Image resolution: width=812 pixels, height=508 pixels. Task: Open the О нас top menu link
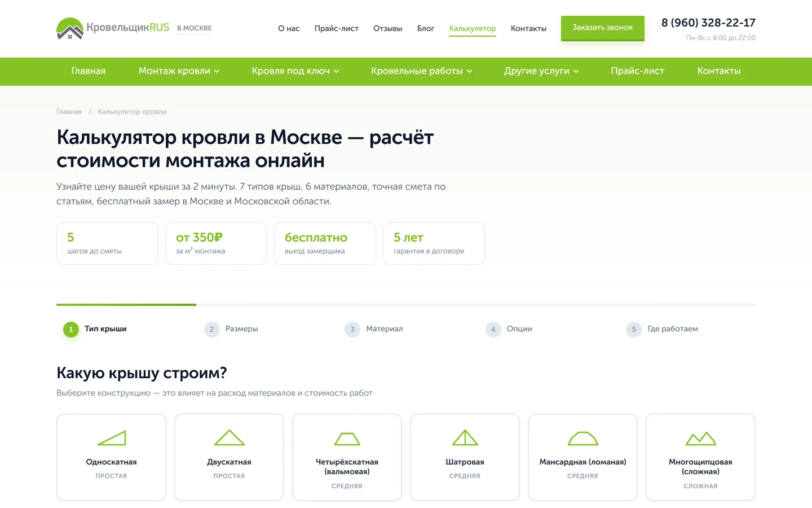(x=289, y=28)
